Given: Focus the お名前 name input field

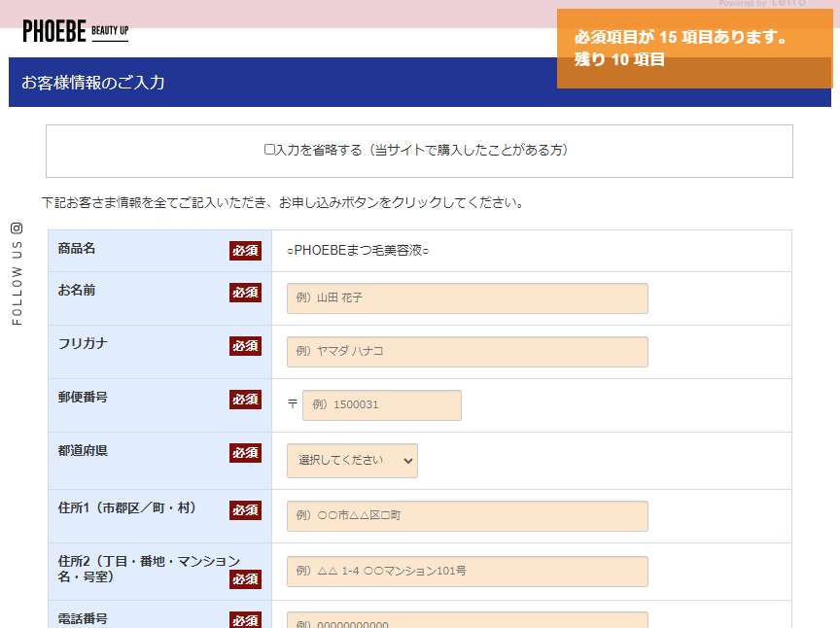Looking at the screenshot, I should coord(467,297).
